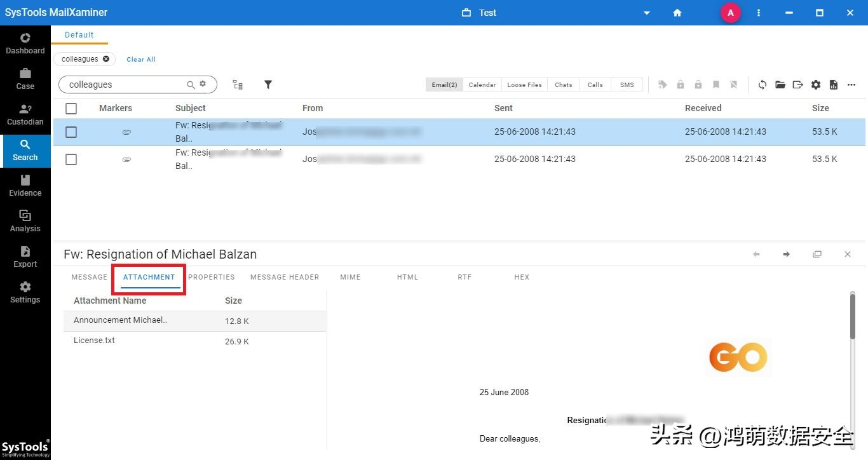Select the Search sidebar item
Screen dimensions: 868x460
point(25,151)
